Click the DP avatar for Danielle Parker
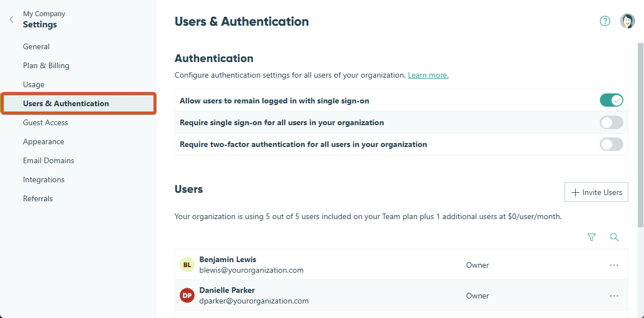This screenshot has width=644, height=318. point(187,296)
